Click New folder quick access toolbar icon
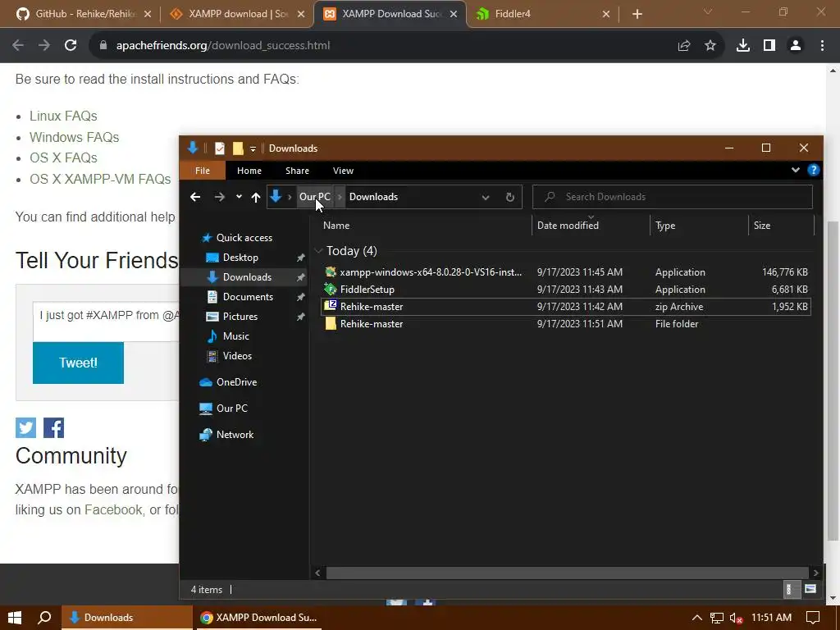This screenshot has height=630, width=840. point(238,148)
